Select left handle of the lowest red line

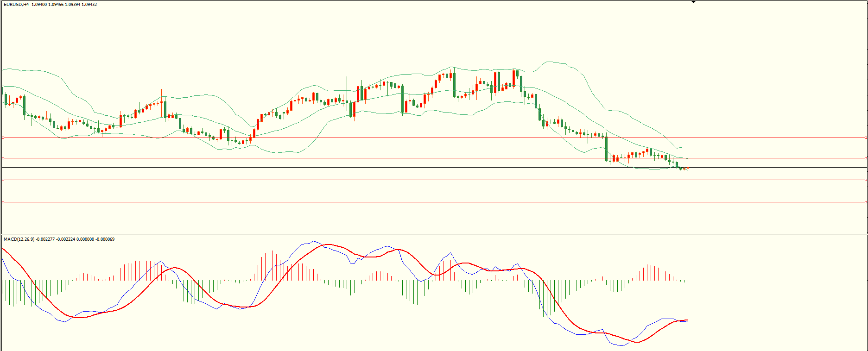tap(3, 202)
